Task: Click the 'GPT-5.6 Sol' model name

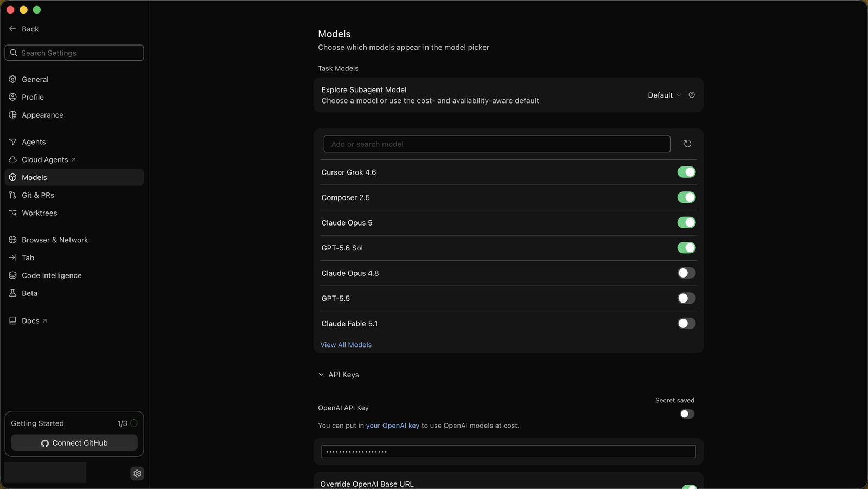Action: pos(342,248)
